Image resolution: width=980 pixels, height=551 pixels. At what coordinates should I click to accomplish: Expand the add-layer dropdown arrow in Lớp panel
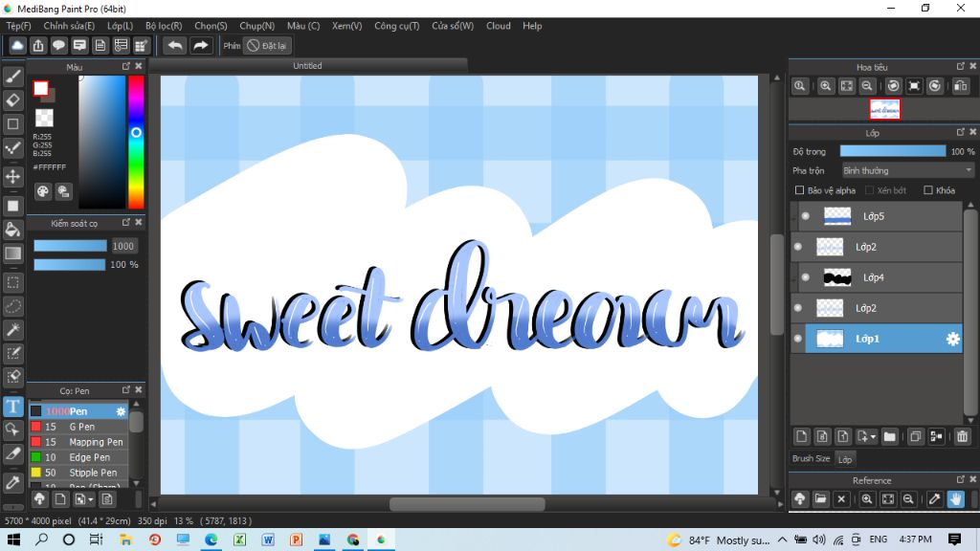tap(873, 436)
